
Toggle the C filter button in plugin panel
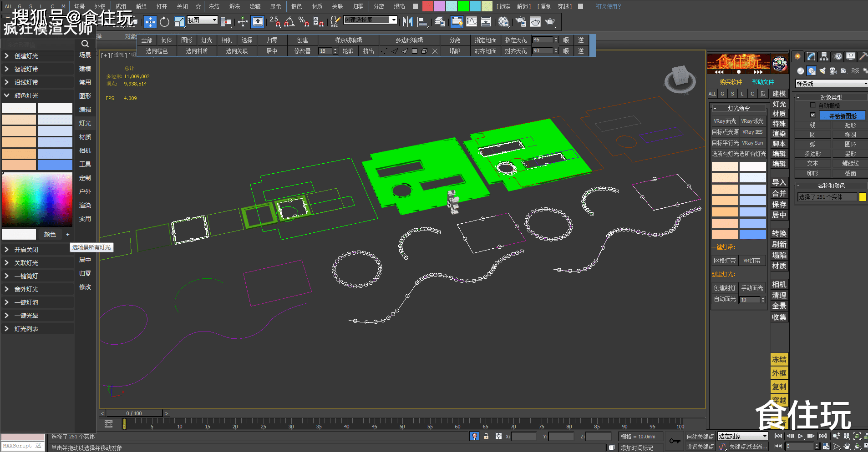(752, 94)
